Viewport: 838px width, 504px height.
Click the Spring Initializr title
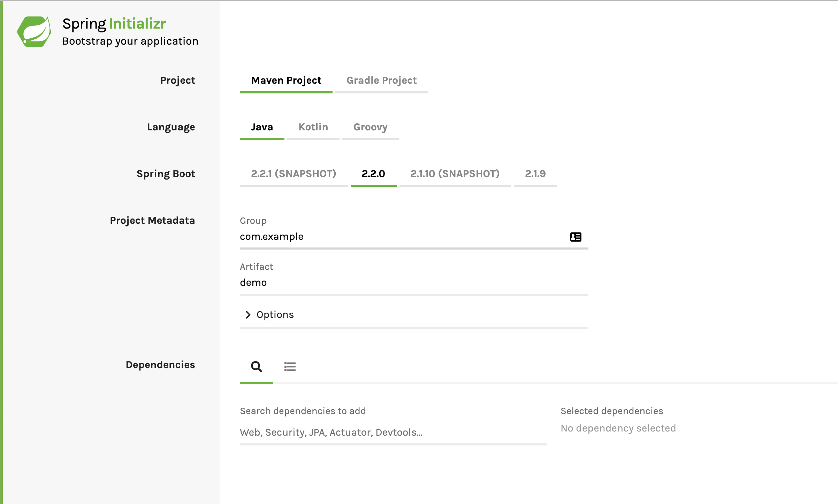click(114, 24)
